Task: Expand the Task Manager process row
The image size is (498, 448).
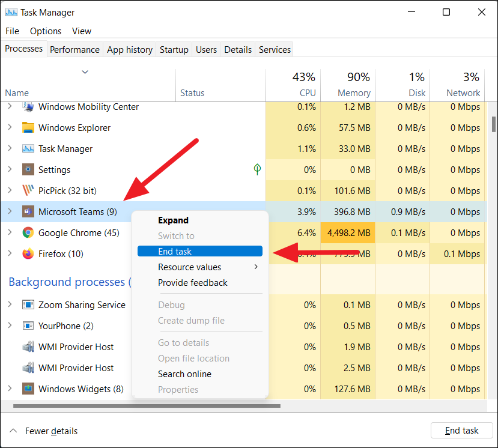Action: [x=10, y=148]
